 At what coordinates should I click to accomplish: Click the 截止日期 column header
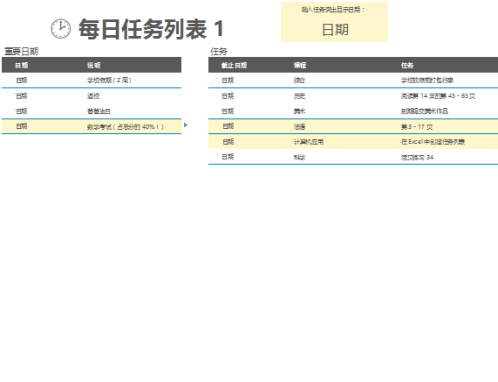pos(234,65)
